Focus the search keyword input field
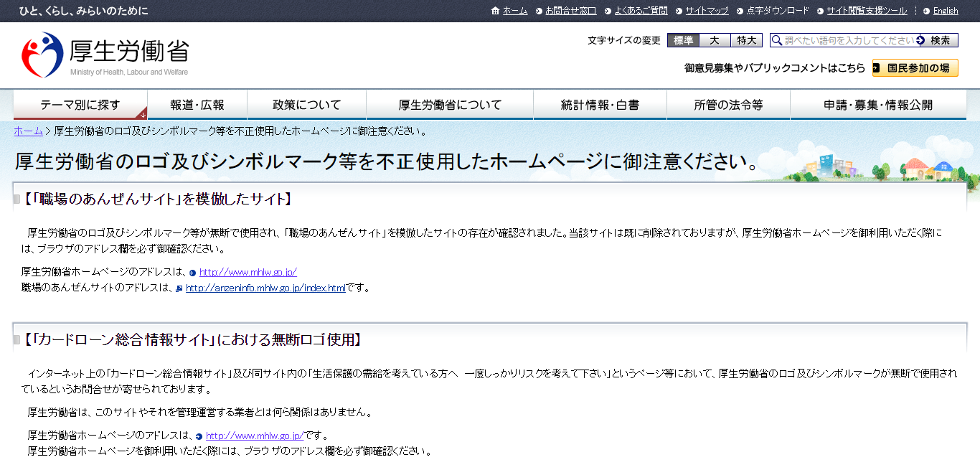The image size is (980, 475). [844, 40]
